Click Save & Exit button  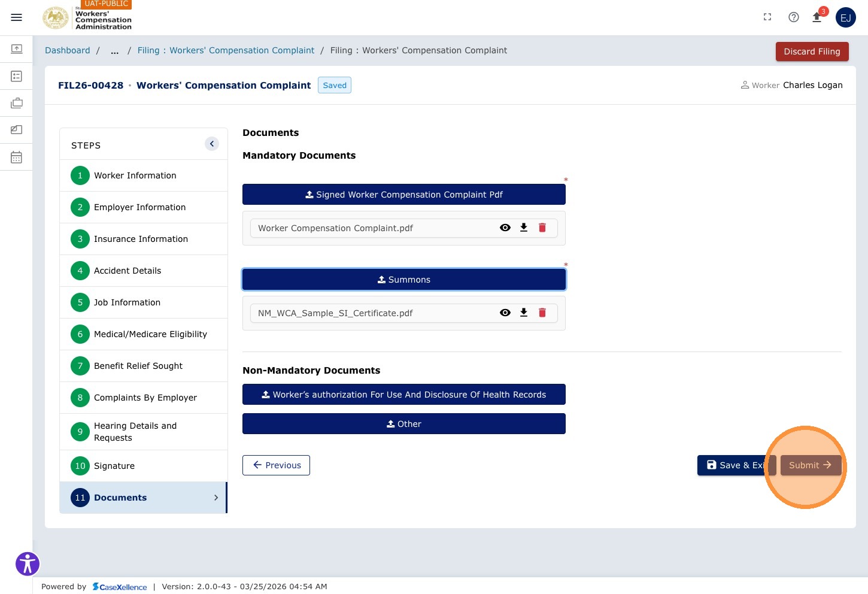(x=736, y=465)
